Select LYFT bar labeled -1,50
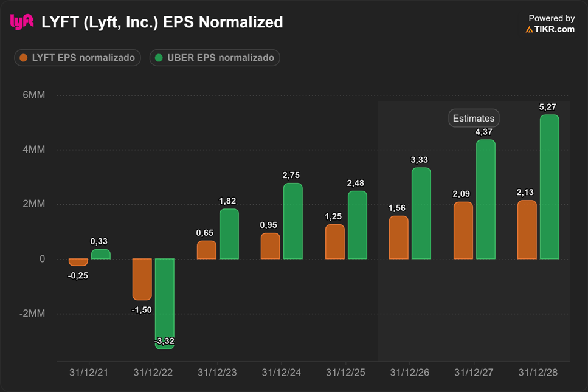588x392 pixels. coord(142,279)
